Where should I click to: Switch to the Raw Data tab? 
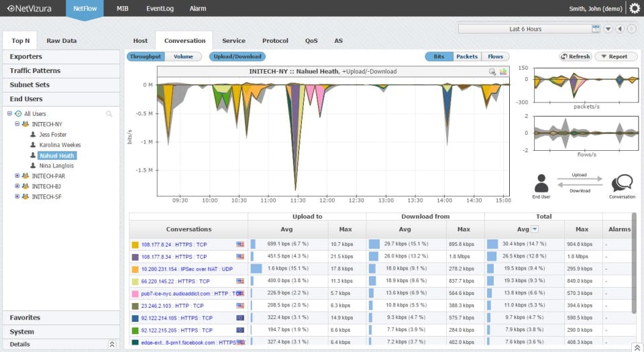[x=62, y=41]
